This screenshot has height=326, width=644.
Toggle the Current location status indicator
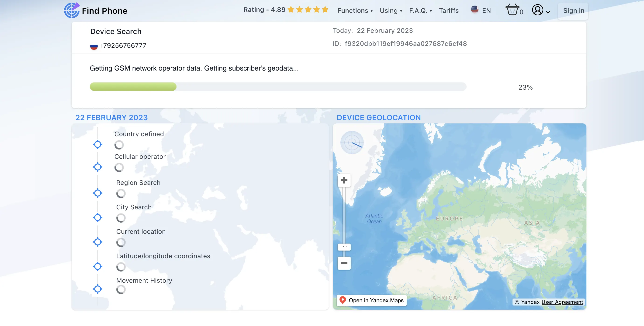coord(120,242)
